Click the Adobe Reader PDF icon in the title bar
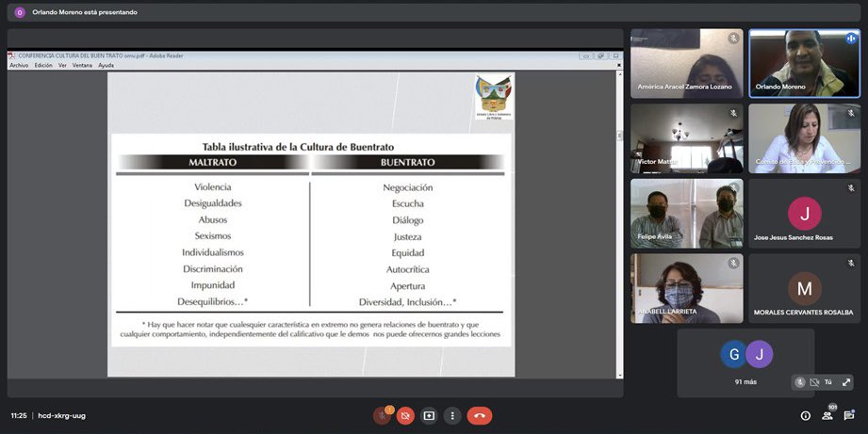868x434 pixels. coord(11,56)
